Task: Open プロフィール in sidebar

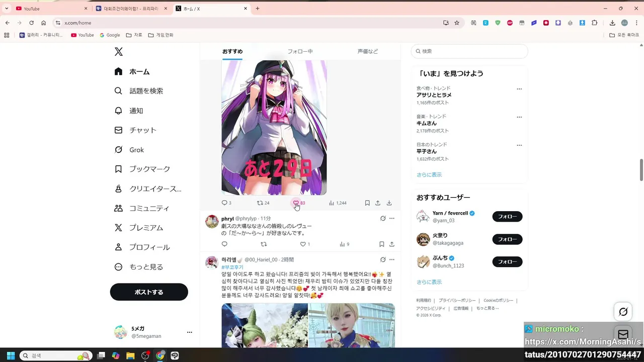Action: (142, 247)
